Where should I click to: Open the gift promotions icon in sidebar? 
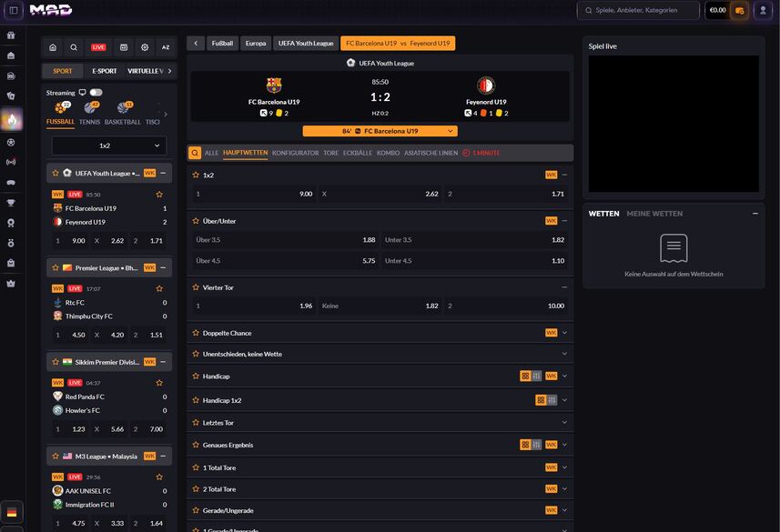click(11, 35)
